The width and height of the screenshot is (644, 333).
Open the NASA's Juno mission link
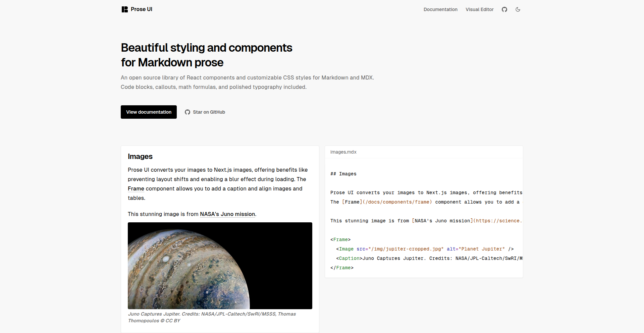click(x=227, y=214)
